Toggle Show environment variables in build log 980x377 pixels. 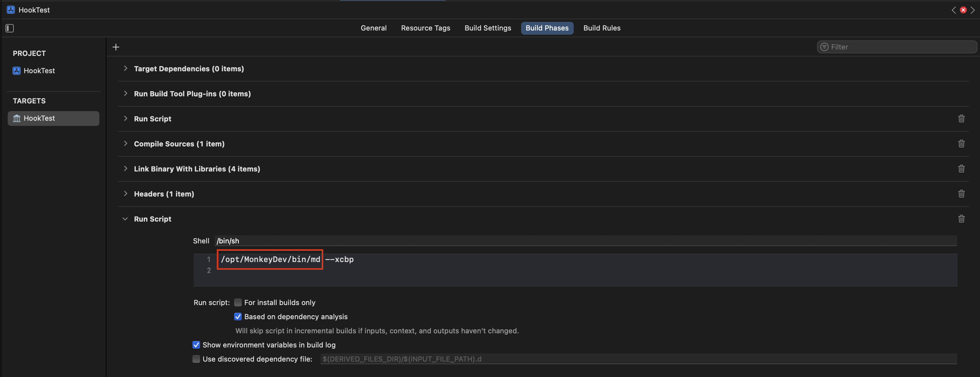click(196, 345)
